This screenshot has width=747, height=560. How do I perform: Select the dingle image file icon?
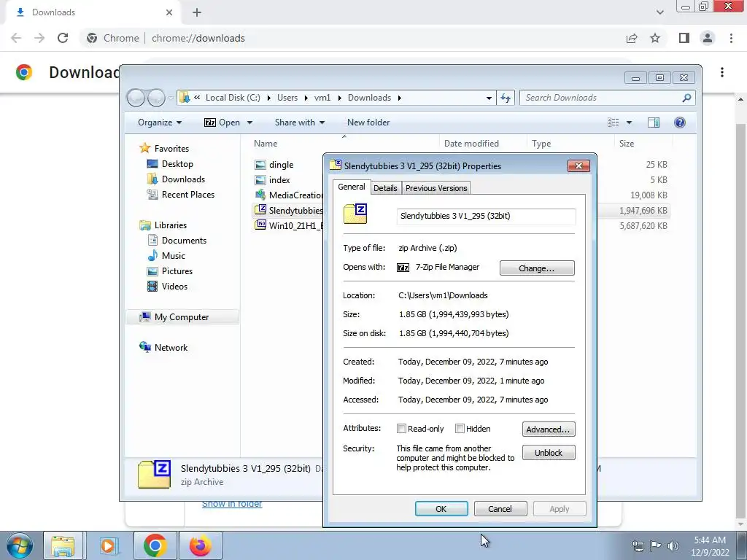point(260,165)
